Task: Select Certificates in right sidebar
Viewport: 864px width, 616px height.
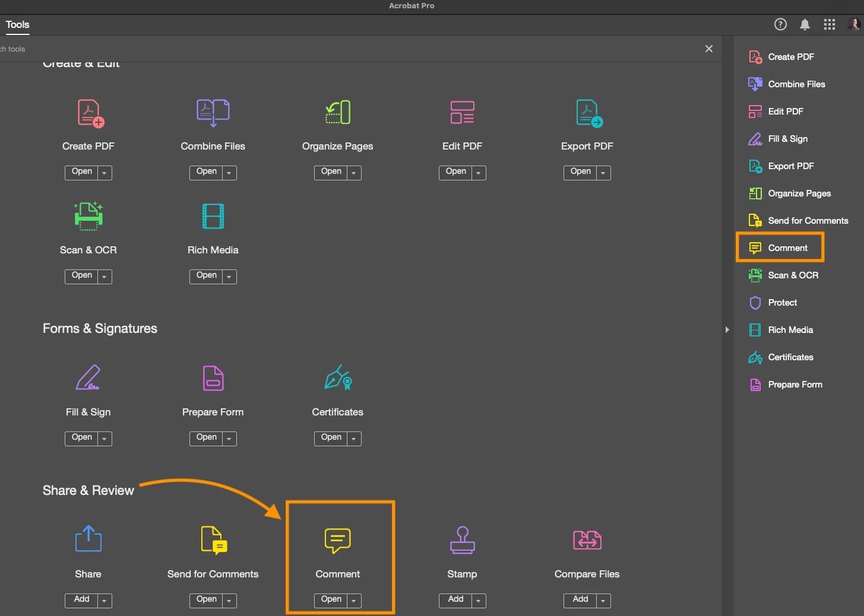Action: [780, 357]
